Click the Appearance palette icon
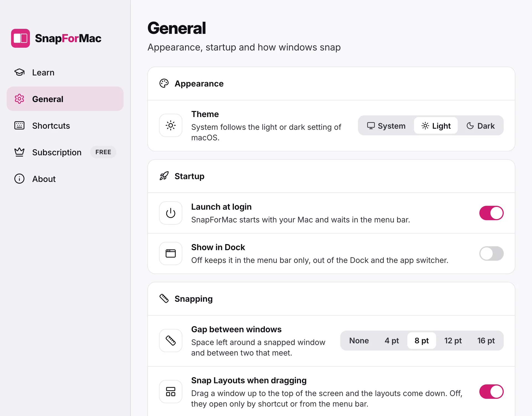Screen dimensions: 532x416 coord(164,83)
